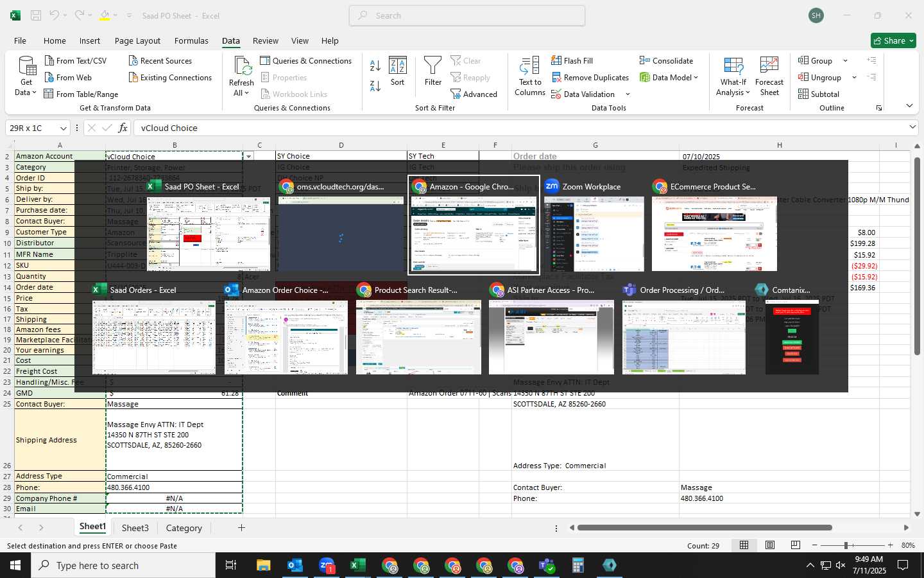Viewport: 924px width, 578px height.
Task: Click the zoom out minus button
Action: pyautogui.click(x=814, y=545)
